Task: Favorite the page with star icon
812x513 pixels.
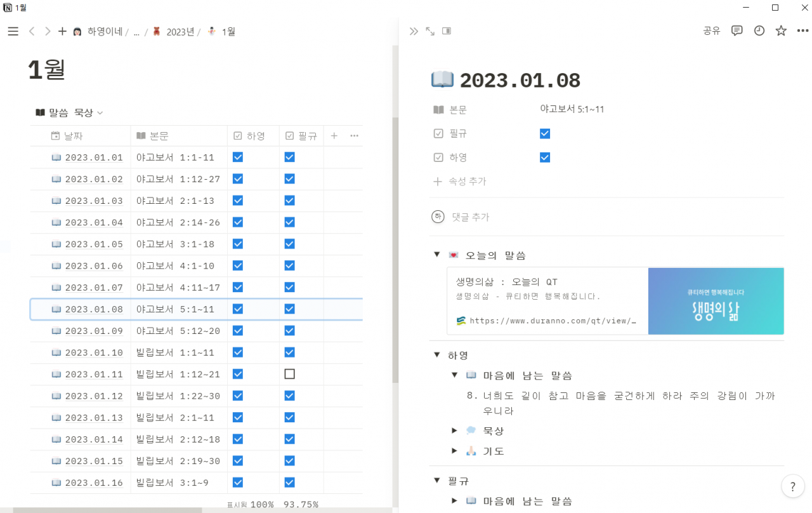Action: tap(781, 30)
